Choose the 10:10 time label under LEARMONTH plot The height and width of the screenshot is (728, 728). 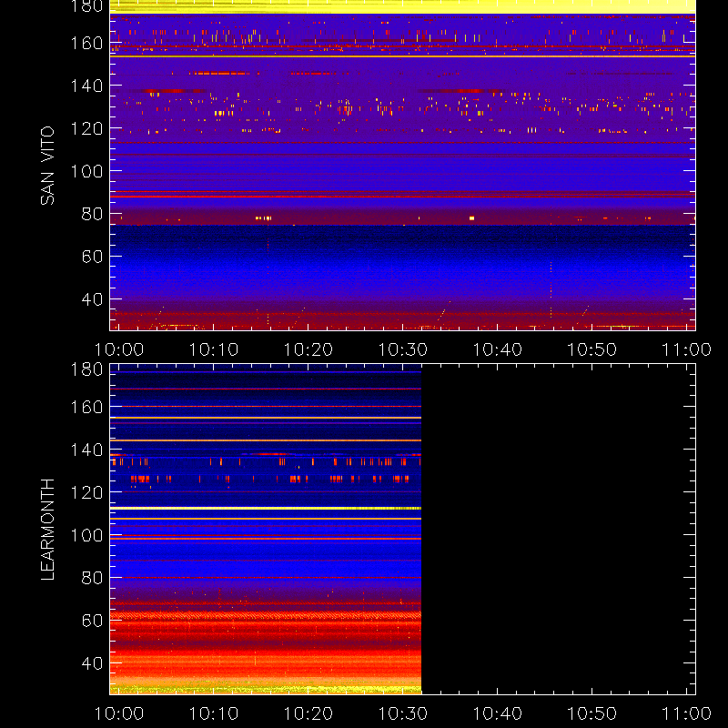[214, 713]
